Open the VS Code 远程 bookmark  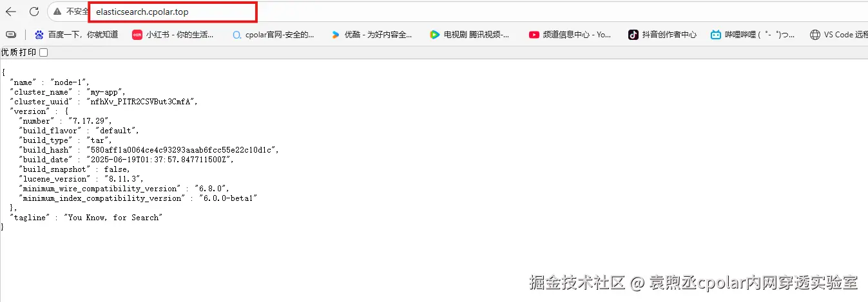839,35
